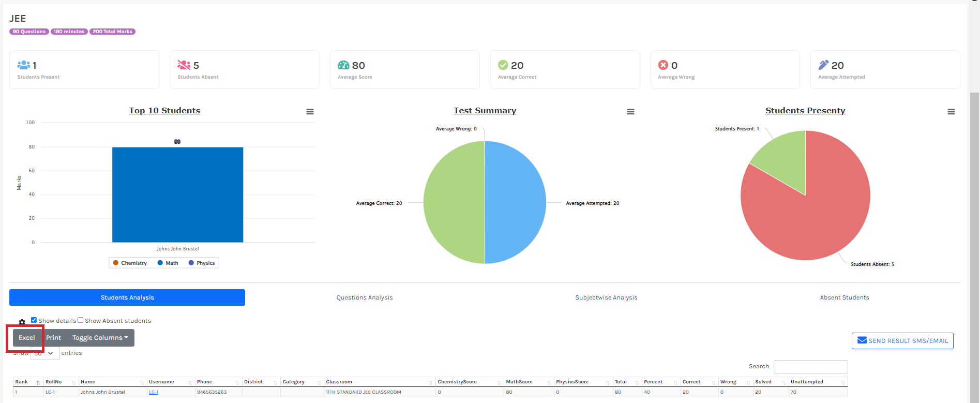Switch to the Subjectwise Analysis tab
The width and height of the screenshot is (980, 403).
606,297
